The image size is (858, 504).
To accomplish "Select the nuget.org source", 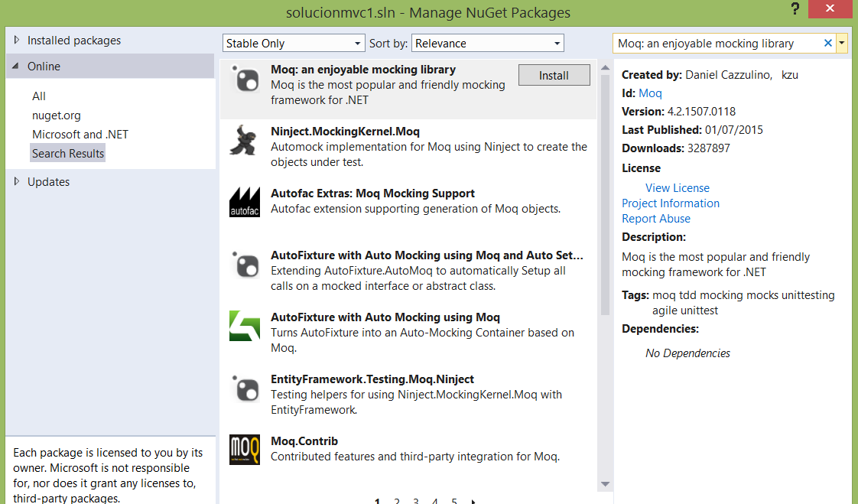I will 57,115.
